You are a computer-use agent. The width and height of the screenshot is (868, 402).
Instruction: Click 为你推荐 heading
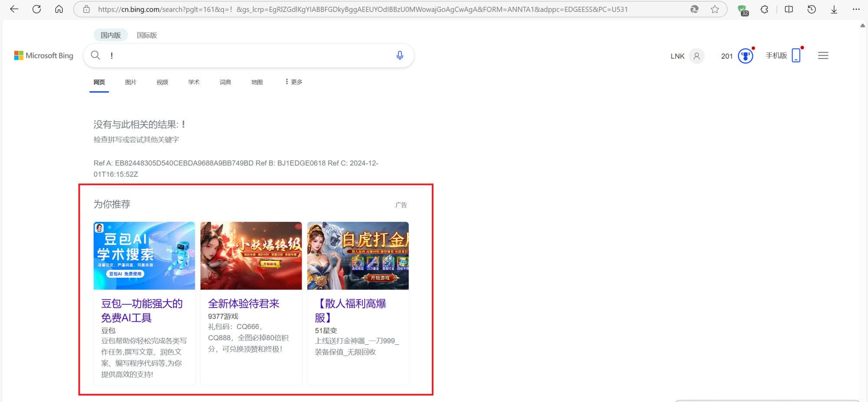tap(112, 204)
